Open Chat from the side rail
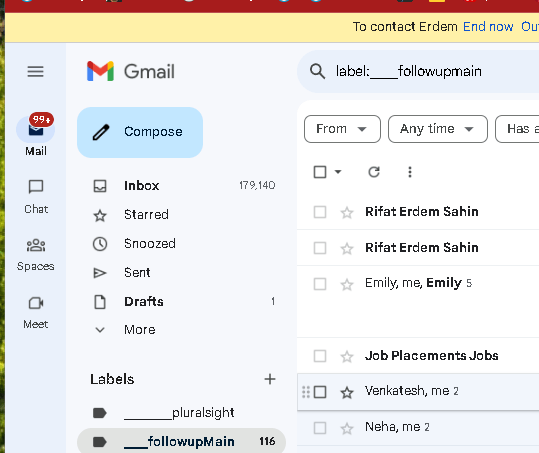 coord(36,197)
